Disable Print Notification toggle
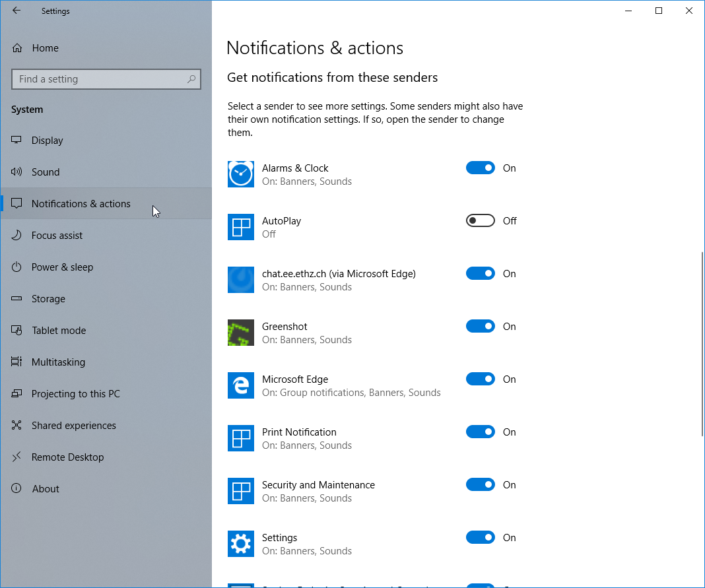The image size is (705, 588). 480,432
